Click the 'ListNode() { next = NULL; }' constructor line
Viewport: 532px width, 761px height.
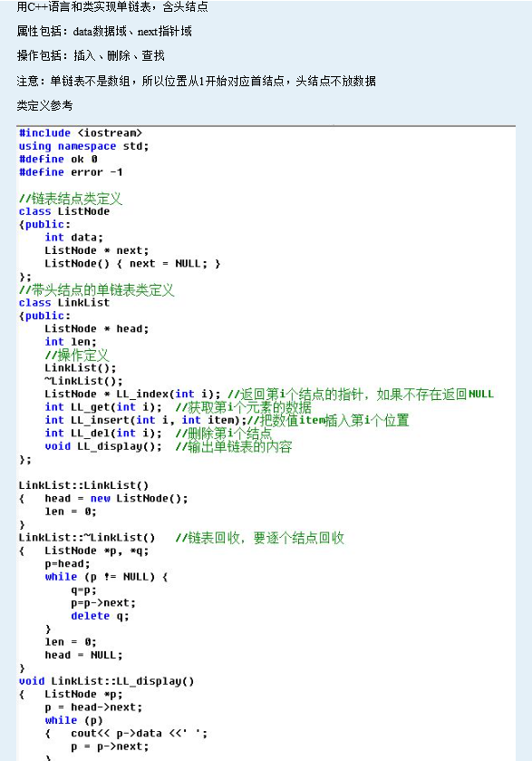(132, 264)
